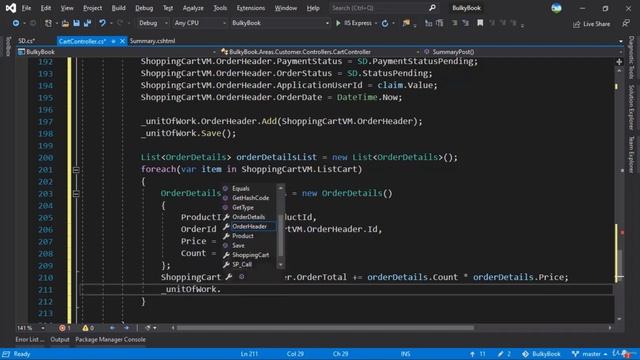The image size is (640, 360).
Task: Switch to the SD.cs tab
Action: [27, 41]
